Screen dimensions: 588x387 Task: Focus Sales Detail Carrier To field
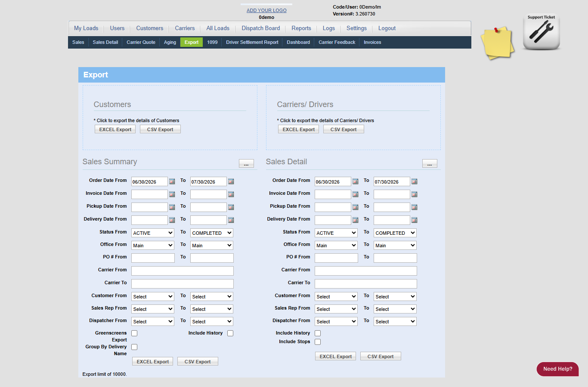(x=366, y=284)
